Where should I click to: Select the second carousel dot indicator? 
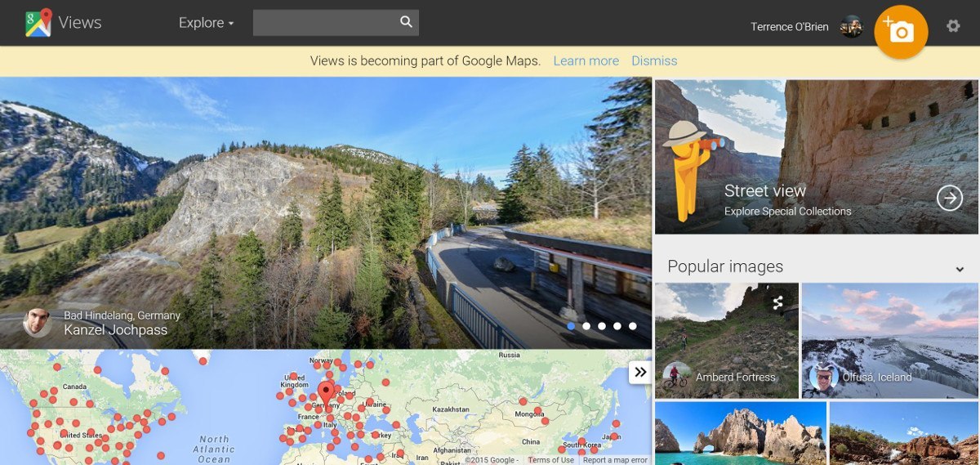[x=586, y=326]
